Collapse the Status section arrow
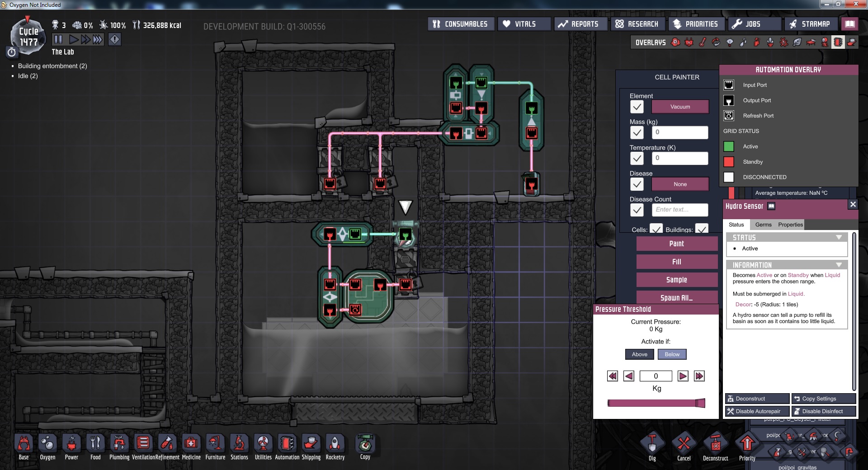 (x=839, y=237)
